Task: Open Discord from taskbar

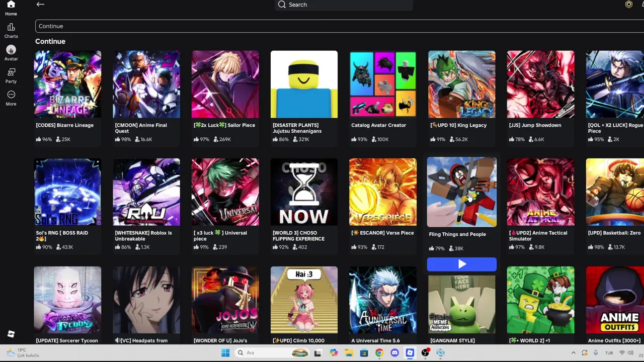Action: 394,353
